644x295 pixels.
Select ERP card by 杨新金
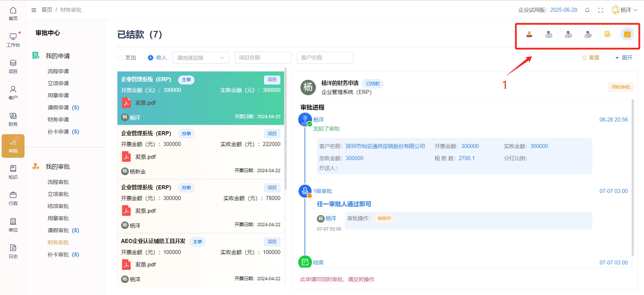point(201,152)
